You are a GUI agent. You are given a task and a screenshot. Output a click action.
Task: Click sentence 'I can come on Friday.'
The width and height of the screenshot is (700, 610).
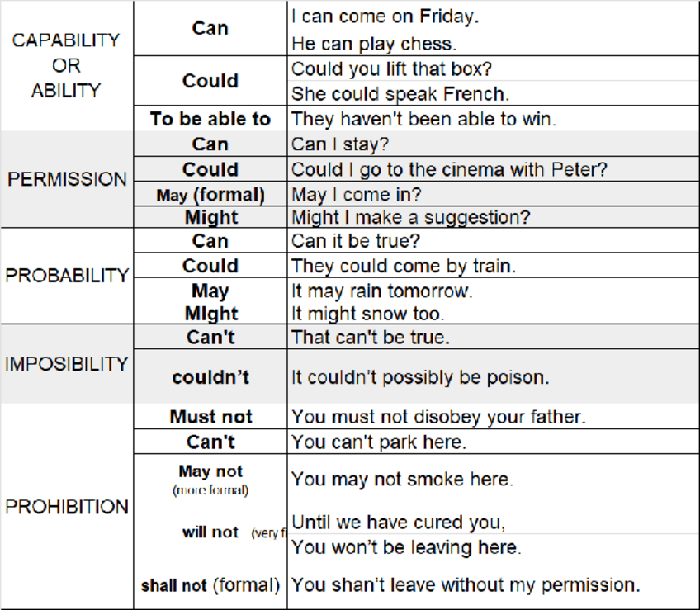tap(385, 16)
